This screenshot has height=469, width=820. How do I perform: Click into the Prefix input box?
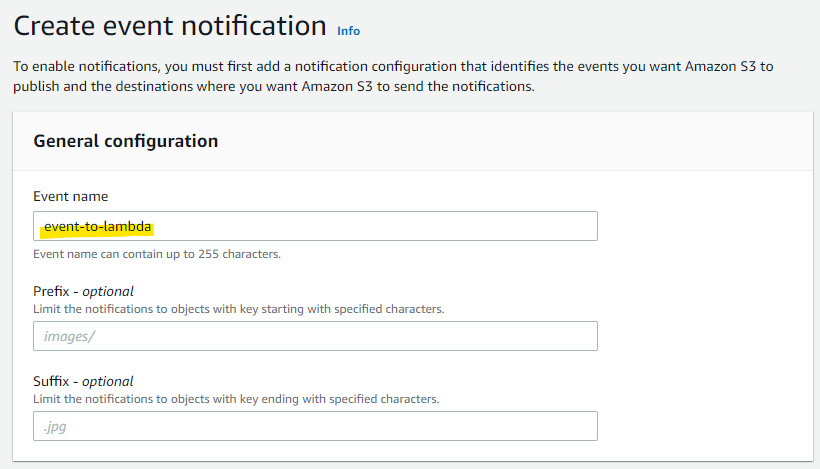pos(315,336)
